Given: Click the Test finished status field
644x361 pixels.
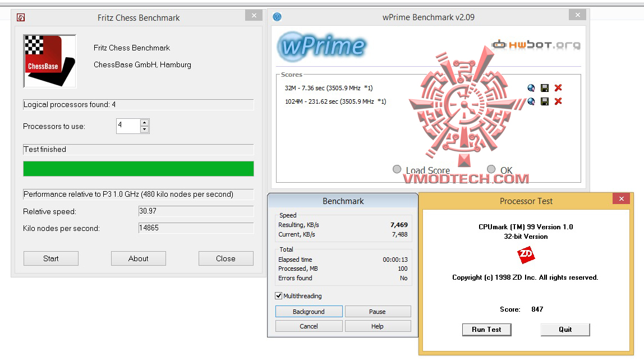Looking at the screenshot, I should pos(139,149).
